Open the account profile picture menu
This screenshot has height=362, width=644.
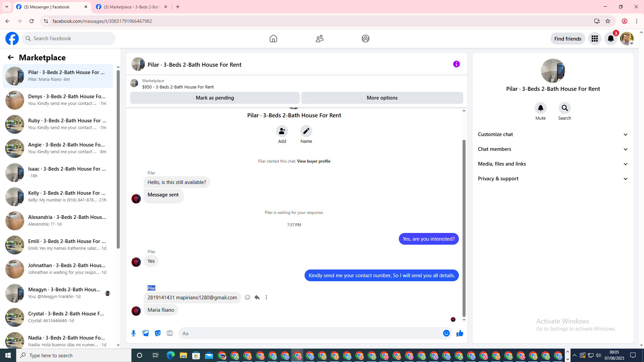point(627,39)
